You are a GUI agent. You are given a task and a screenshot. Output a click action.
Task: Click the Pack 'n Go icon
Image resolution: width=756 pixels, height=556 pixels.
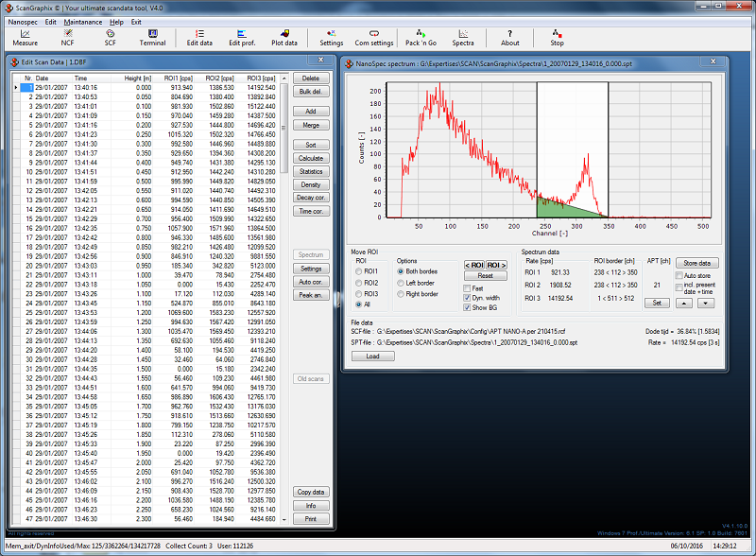click(421, 37)
